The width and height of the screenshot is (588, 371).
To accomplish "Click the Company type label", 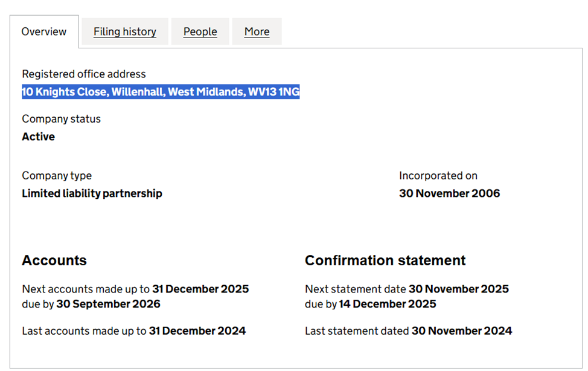I will click(x=57, y=175).
